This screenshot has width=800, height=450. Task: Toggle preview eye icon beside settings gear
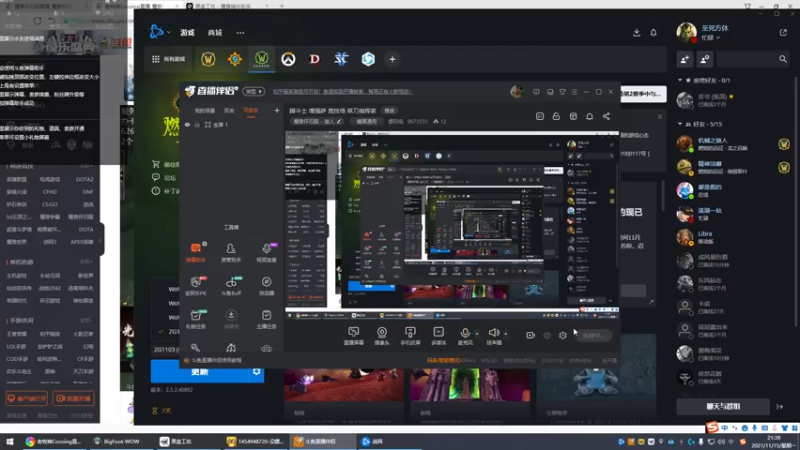(x=547, y=336)
